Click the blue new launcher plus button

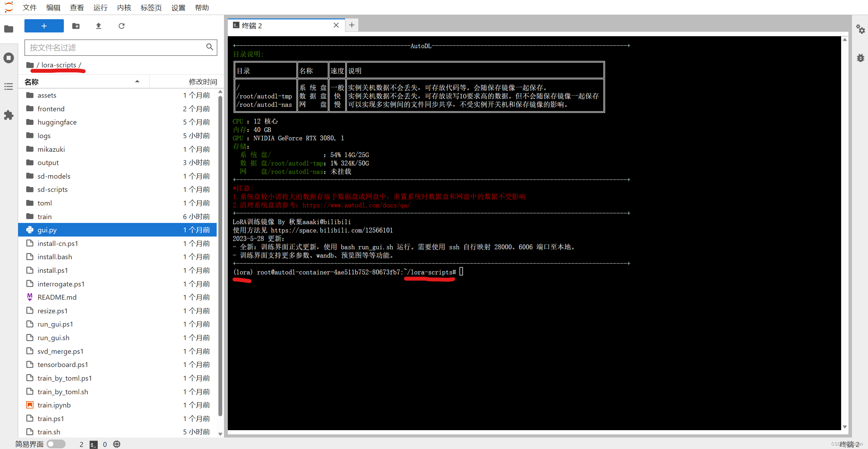[44, 26]
